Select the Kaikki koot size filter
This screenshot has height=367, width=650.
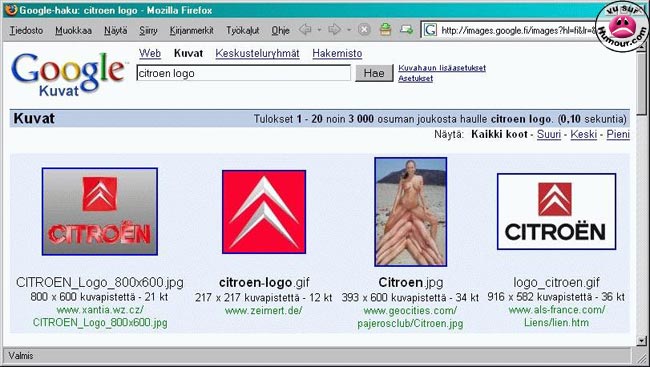tap(499, 134)
